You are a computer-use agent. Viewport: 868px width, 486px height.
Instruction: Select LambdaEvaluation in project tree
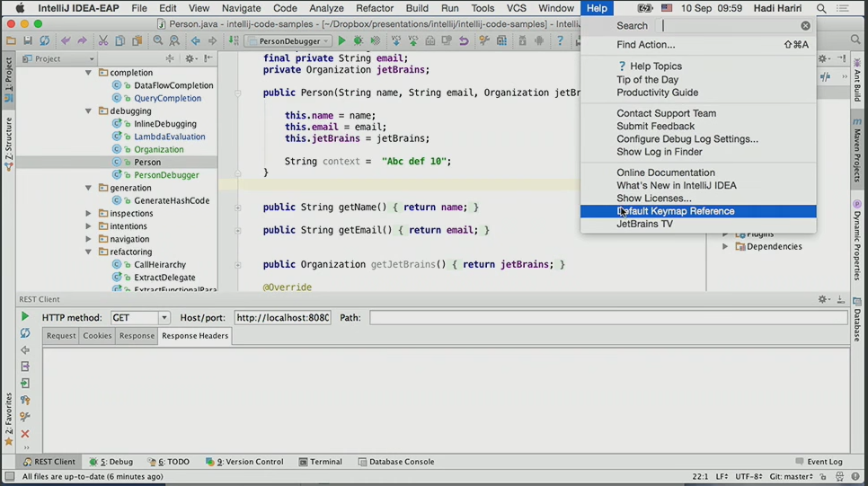coord(170,137)
